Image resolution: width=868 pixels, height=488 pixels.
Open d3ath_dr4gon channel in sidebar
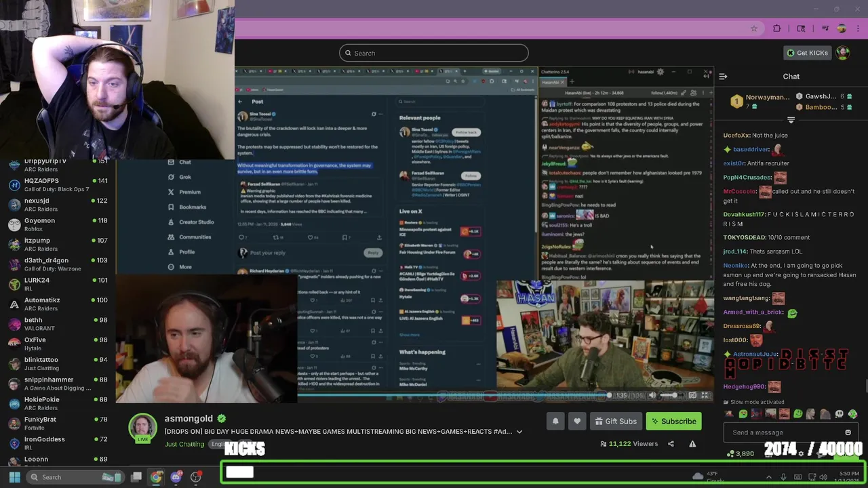pyautogui.click(x=58, y=264)
